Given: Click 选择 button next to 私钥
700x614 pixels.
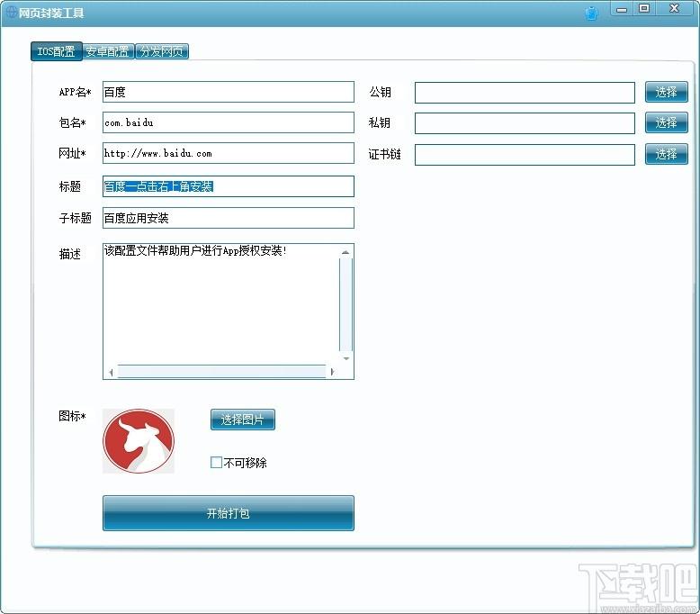Looking at the screenshot, I should (666, 122).
